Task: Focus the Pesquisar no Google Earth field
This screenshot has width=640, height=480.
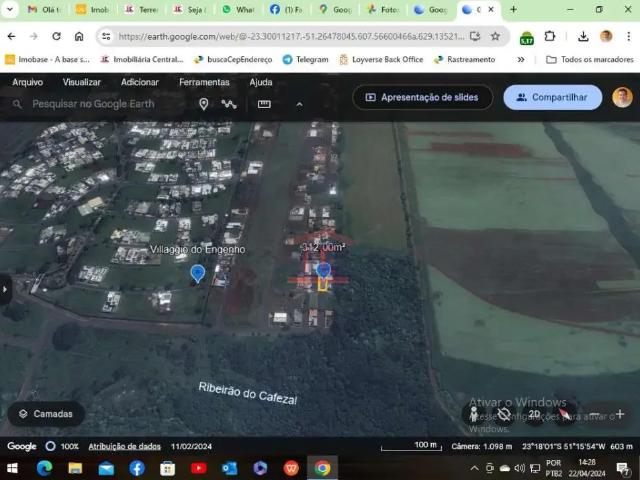Action: click(x=93, y=104)
